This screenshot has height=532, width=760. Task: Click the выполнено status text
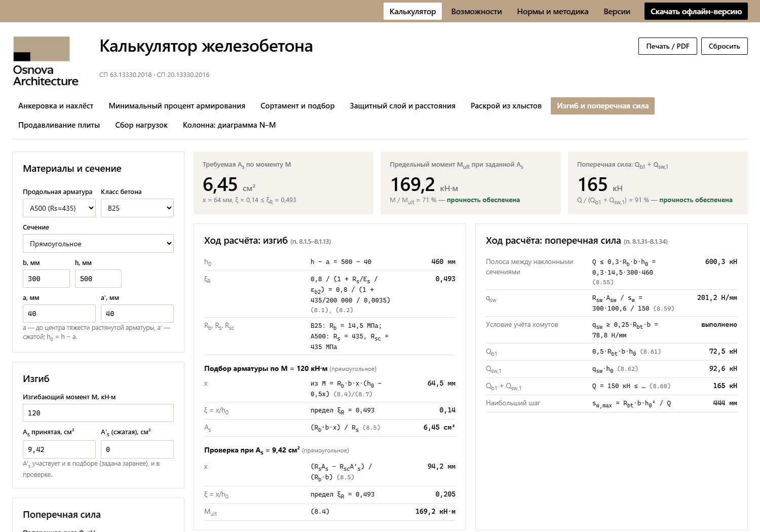coord(719,325)
